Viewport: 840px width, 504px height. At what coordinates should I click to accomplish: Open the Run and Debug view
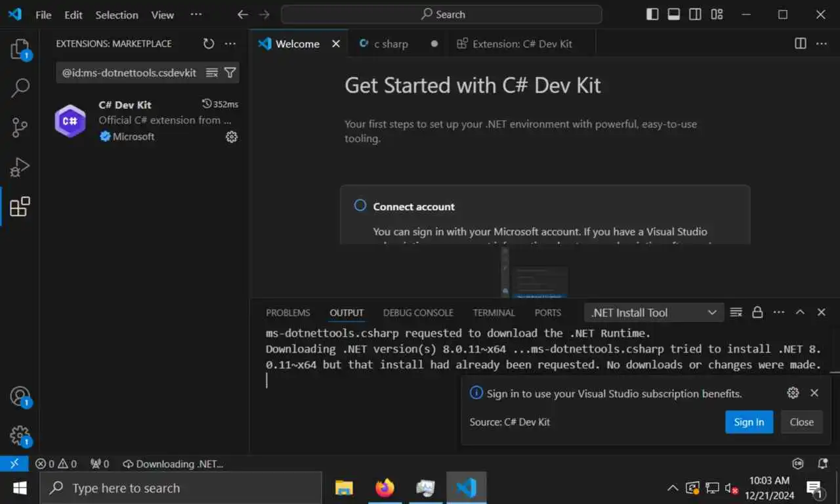click(20, 167)
